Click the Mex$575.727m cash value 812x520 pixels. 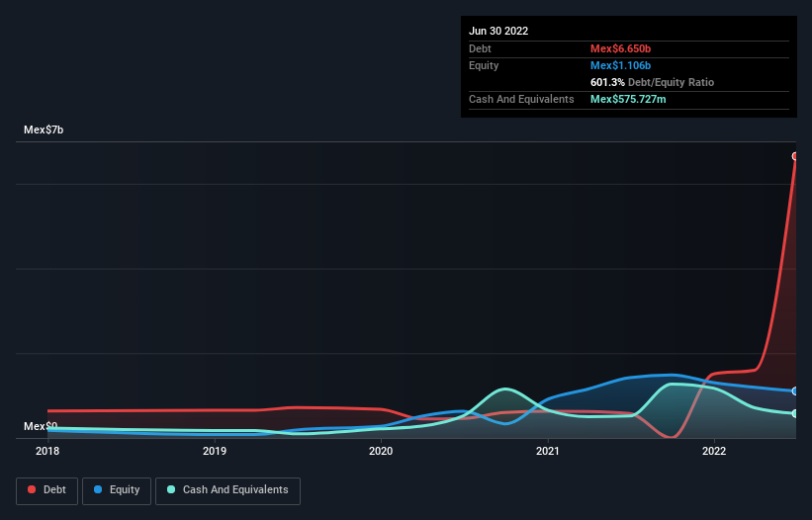(x=628, y=99)
